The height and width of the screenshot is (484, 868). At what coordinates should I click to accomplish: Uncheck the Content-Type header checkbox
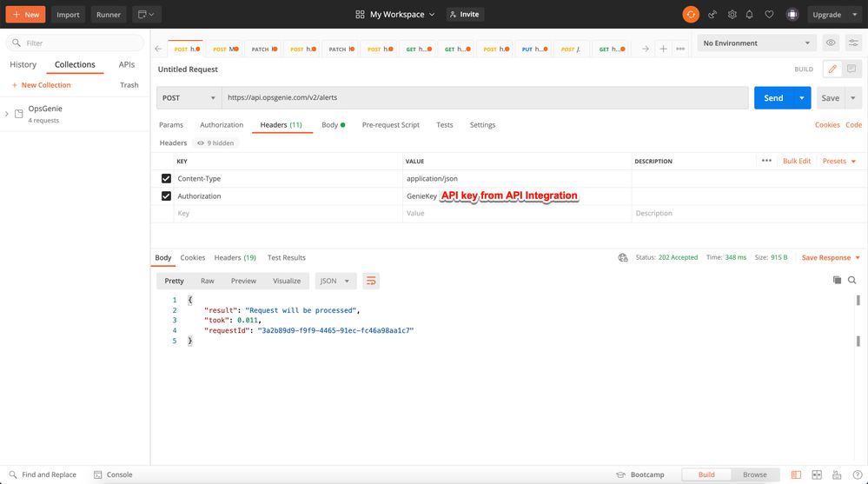(166, 178)
